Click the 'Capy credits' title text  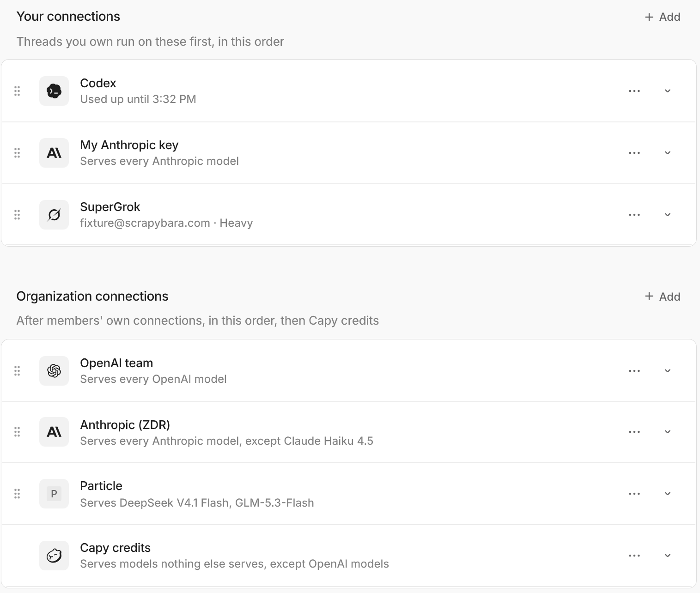(116, 548)
